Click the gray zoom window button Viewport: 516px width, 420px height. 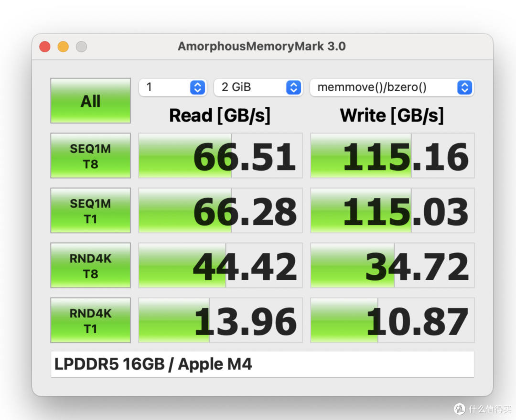81,47
